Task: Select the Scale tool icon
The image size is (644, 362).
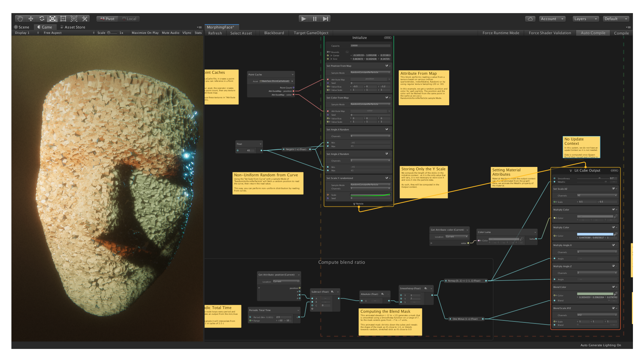Action: [x=52, y=19]
